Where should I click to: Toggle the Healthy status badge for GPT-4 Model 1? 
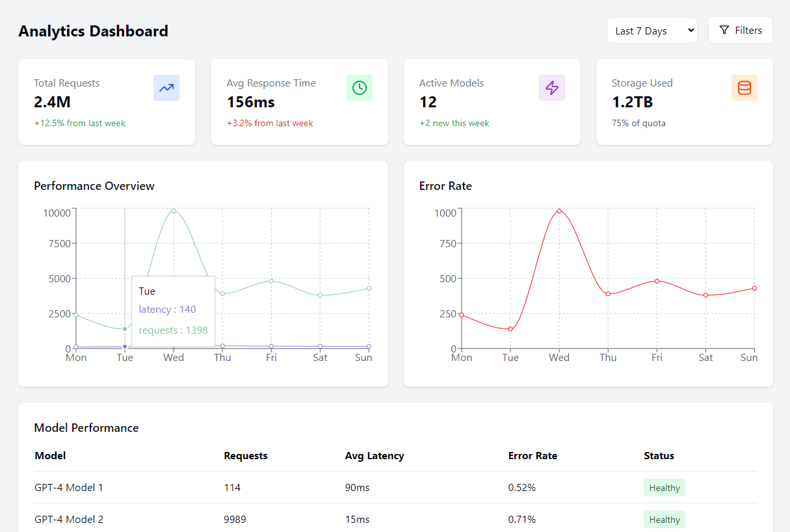point(664,487)
